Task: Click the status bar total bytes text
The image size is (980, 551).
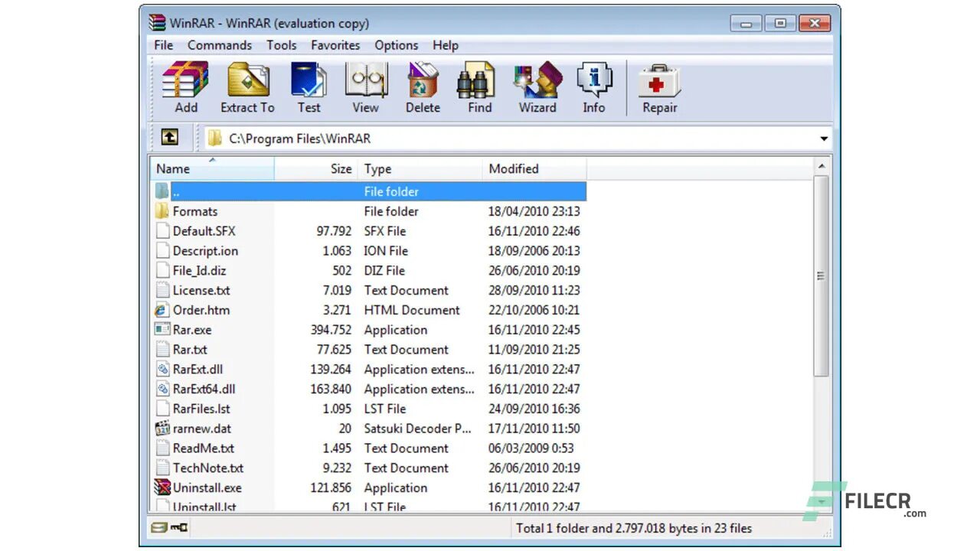Action: [634, 528]
